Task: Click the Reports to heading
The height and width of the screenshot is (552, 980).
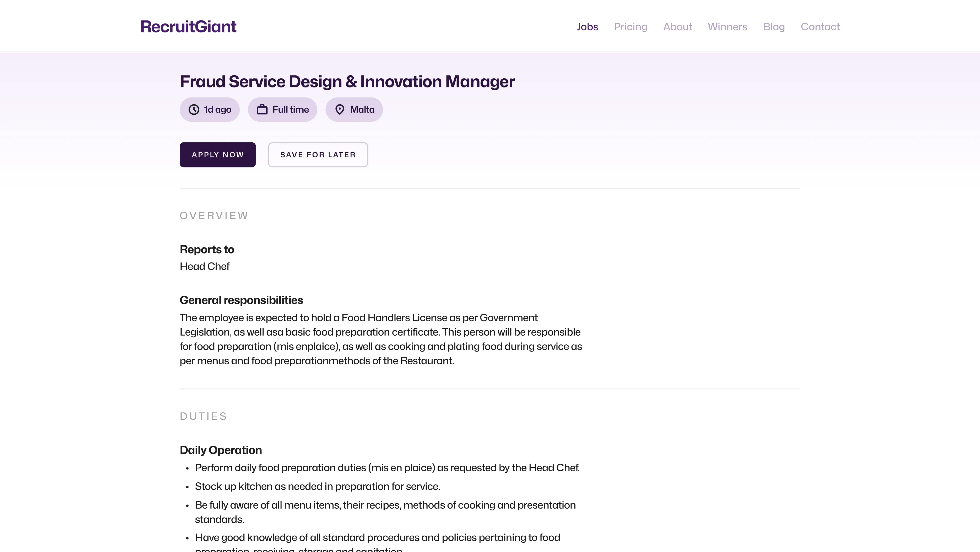Action: (207, 249)
